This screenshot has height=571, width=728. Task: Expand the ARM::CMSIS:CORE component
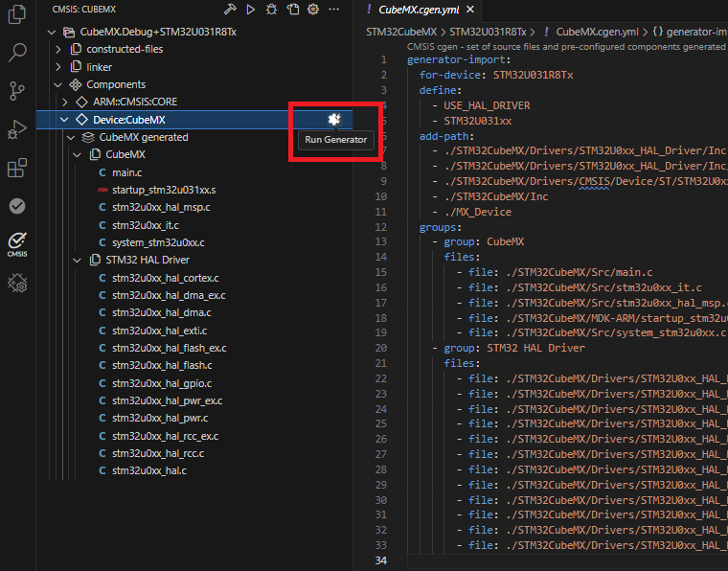pyautogui.click(x=66, y=102)
